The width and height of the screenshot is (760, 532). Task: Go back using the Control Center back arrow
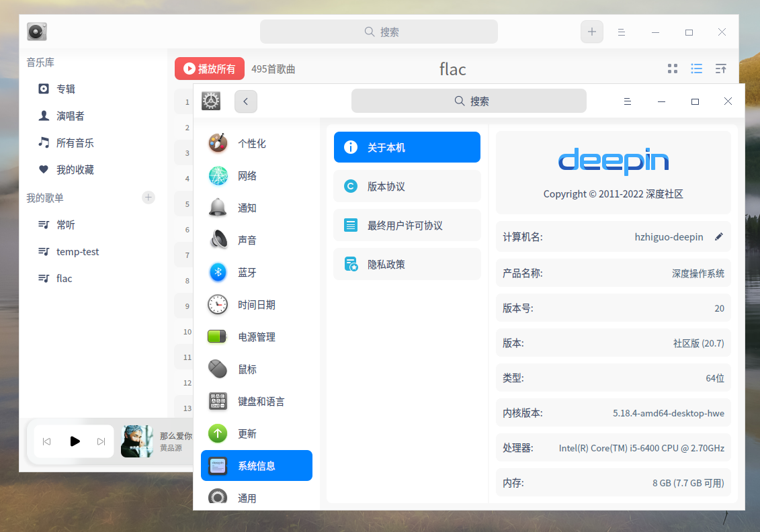[245, 101]
